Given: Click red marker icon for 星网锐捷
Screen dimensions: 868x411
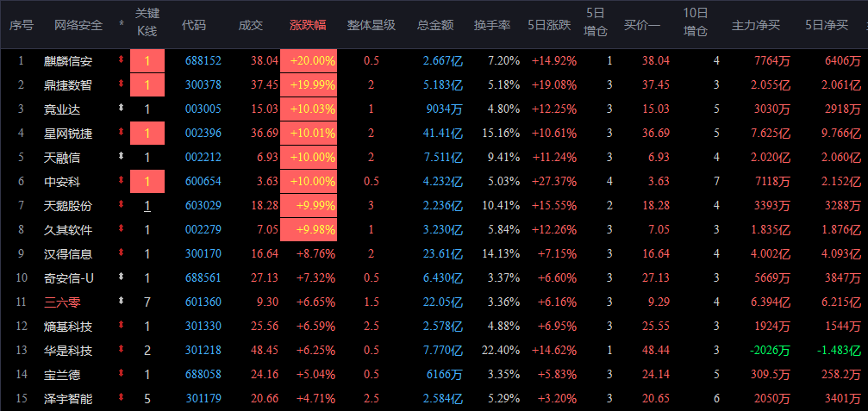Looking at the screenshot, I should [122, 133].
